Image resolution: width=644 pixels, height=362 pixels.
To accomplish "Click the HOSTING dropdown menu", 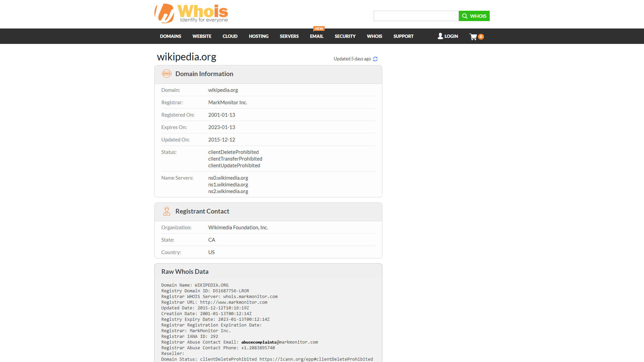I will click(258, 36).
